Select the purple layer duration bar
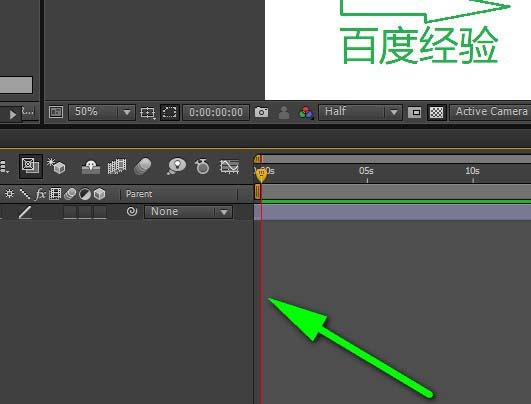Screen dimensions: 531x404 tap(392, 212)
